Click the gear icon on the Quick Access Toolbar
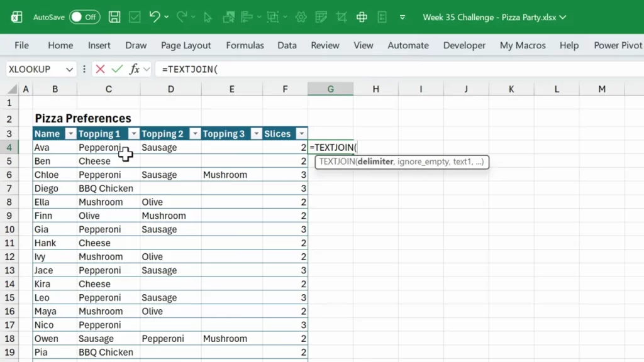Viewport: 644px width, 362px height. [301, 17]
